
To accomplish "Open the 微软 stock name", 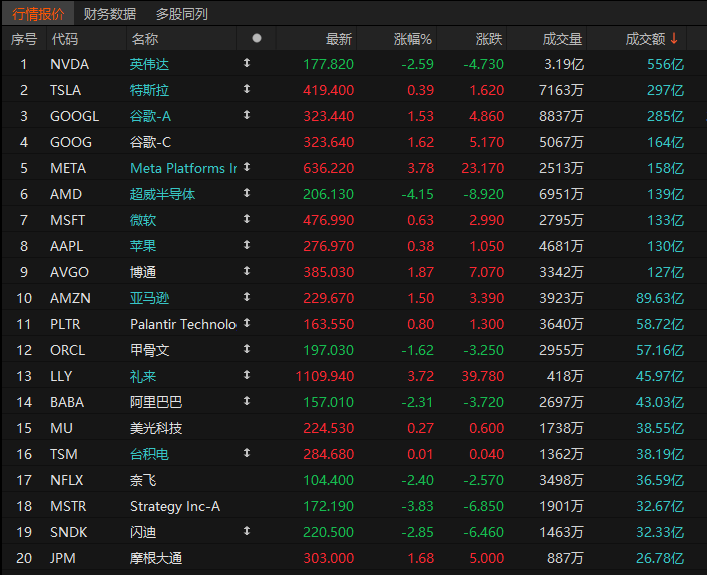I will [143, 220].
